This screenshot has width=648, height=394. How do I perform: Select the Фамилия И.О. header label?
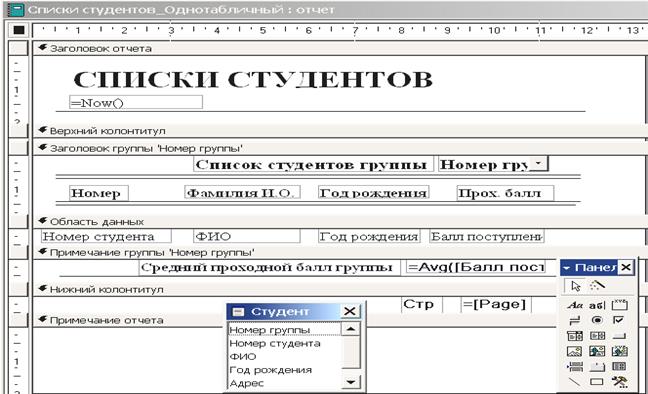242,193
